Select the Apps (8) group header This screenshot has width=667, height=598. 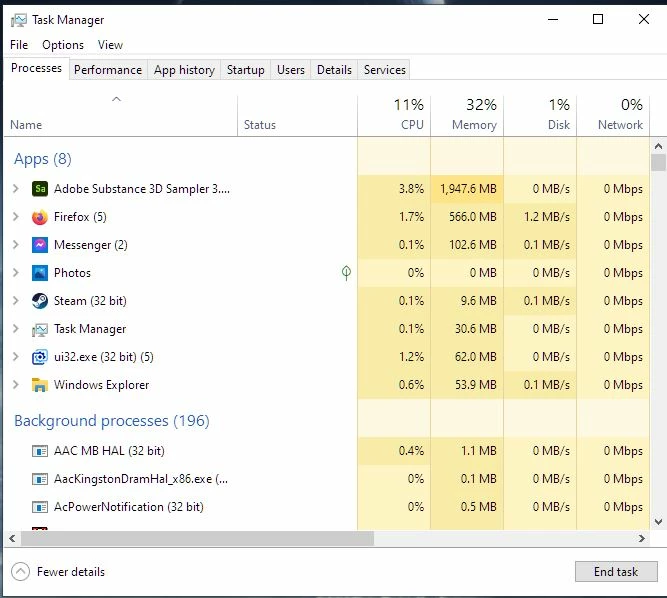43,159
